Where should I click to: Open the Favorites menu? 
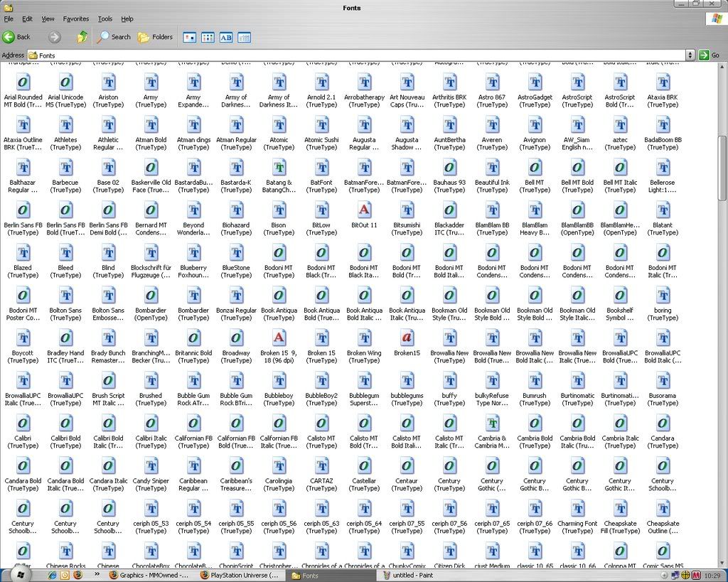coord(76,19)
